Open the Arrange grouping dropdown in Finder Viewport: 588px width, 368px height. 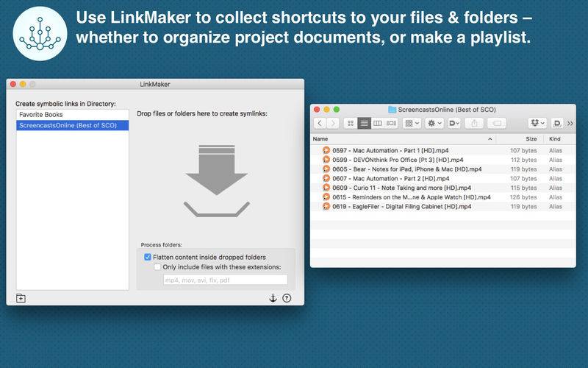pyautogui.click(x=412, y=123)
